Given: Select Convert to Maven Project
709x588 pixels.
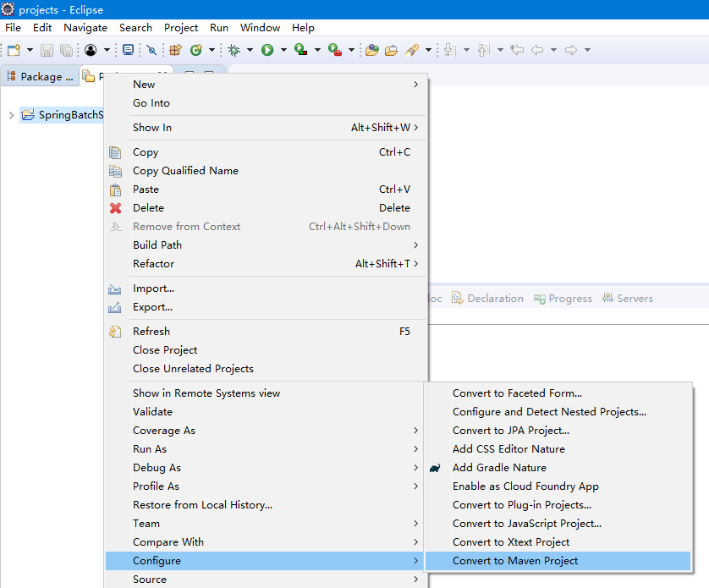Looking at the screenshot, I should click(558, 561).
